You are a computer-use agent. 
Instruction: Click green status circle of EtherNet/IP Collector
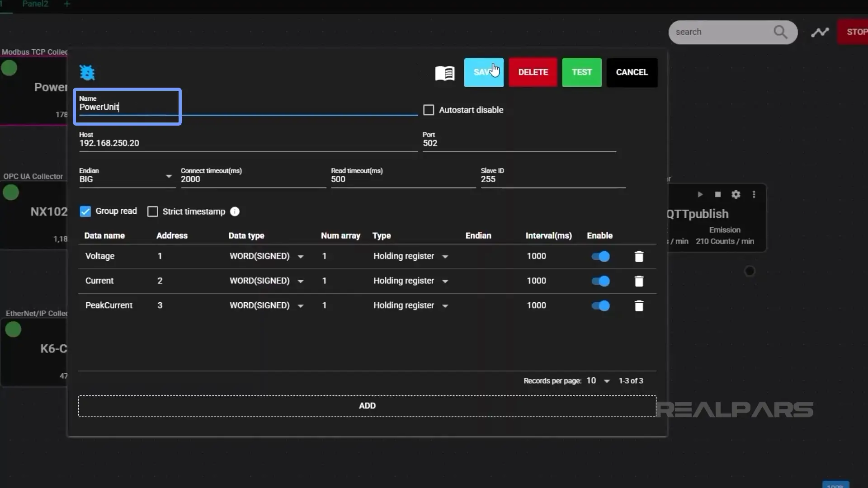13,329
